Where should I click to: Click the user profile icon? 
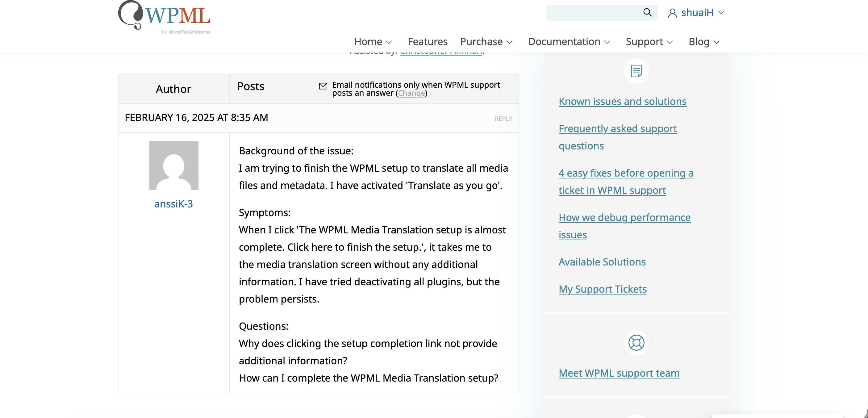tap(672, 13)
